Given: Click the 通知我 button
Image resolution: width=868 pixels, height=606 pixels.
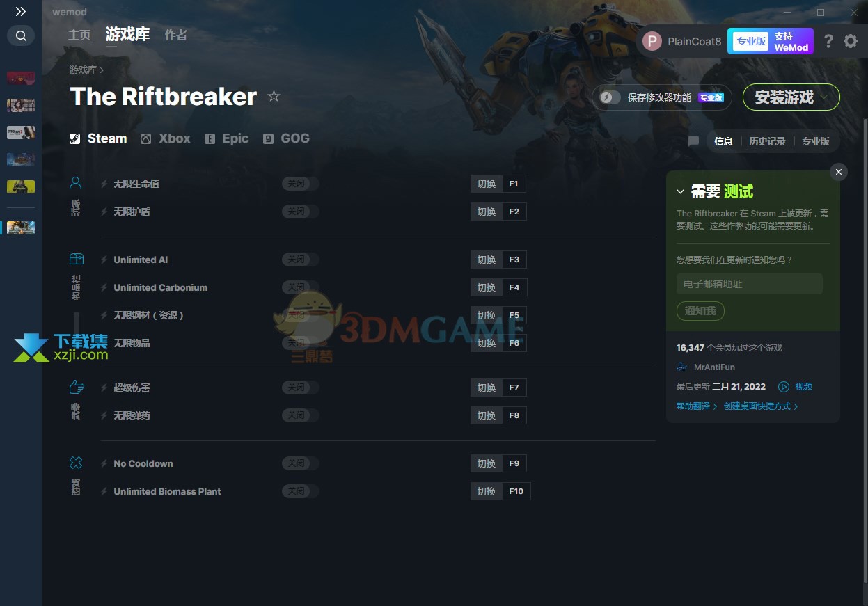Looking at the screenshot, I should coord(700,311).
